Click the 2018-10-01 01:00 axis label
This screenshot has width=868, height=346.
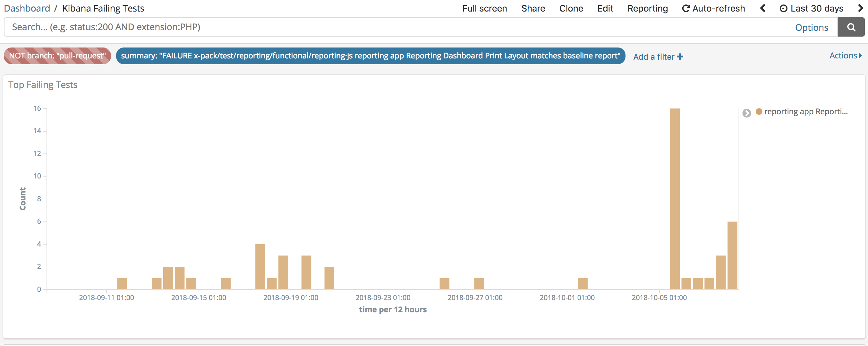tap(567, 298)
